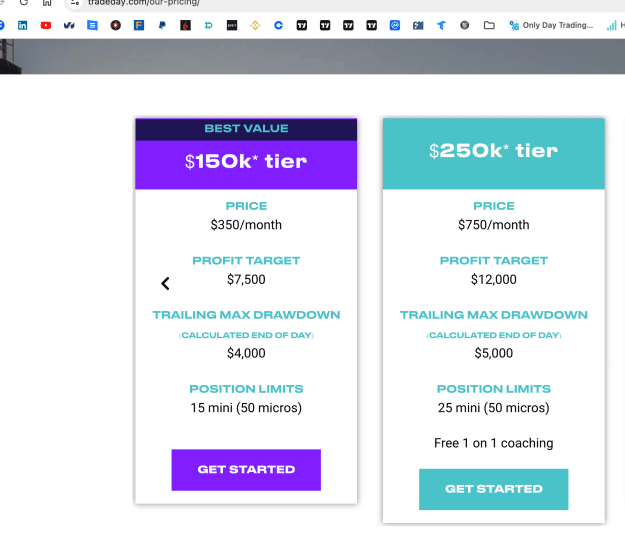This screenshot has height=536, width=625.
Task: Click the first TradingView bookmark icon
Action: (302, 26)
